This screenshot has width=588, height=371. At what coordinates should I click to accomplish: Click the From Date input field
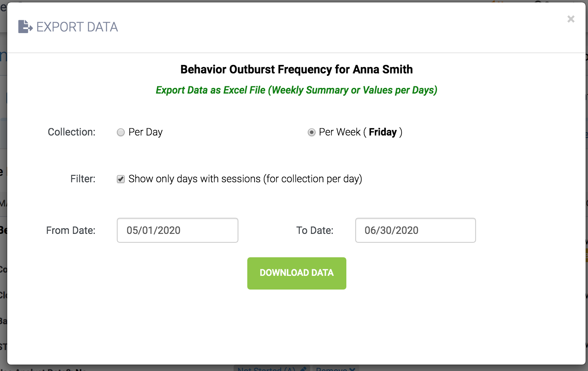(x=177, y=230)
